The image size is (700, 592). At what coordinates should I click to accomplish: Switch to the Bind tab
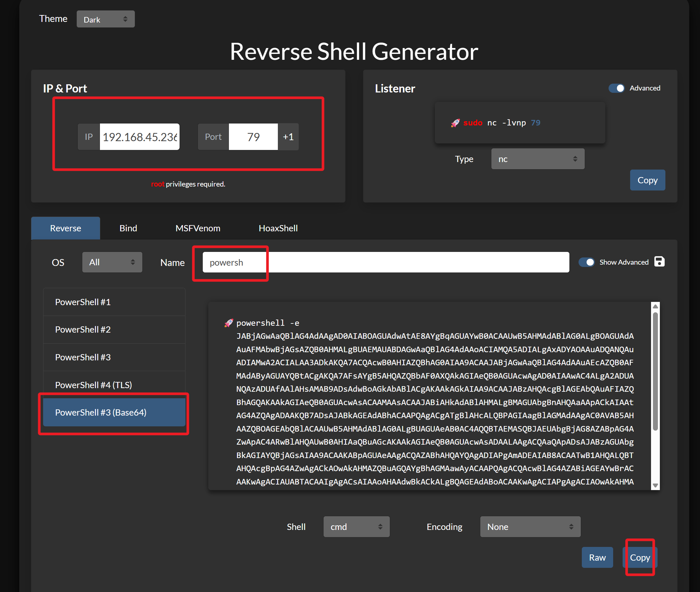128,228
